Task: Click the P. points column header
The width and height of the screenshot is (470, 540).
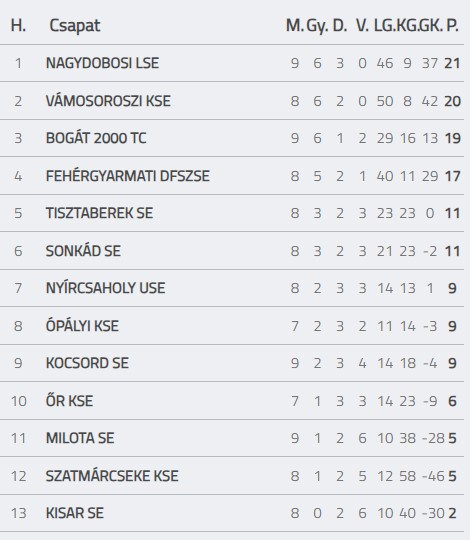Action: pyautogui.click(x=452, y=25)
